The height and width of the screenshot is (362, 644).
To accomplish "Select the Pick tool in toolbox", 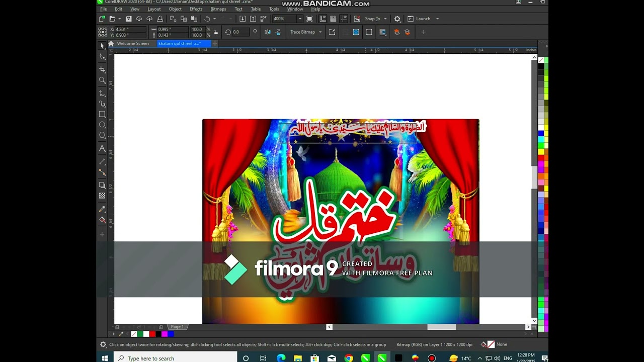I will tap(102, 46).
